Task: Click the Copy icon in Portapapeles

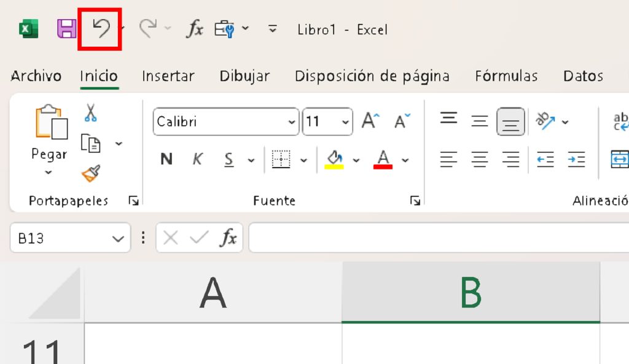Action: coord(91,144)
